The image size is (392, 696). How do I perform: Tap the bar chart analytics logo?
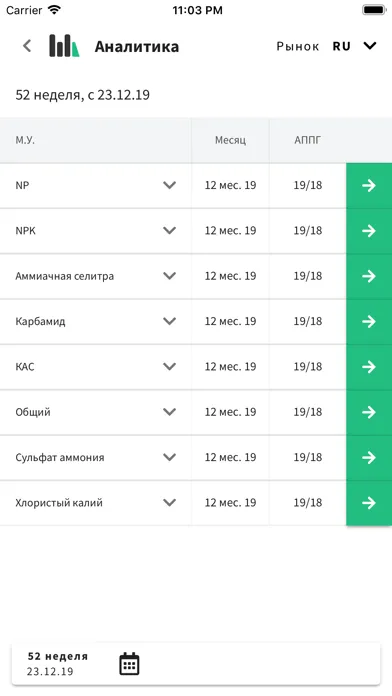coord(64,46)
